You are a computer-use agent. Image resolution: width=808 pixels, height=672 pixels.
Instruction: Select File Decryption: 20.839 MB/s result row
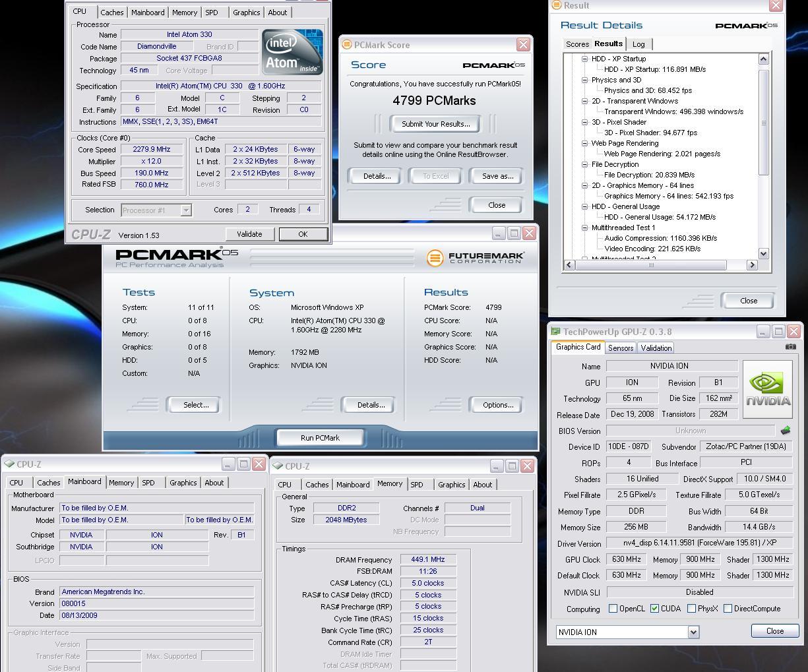[649, 175]
